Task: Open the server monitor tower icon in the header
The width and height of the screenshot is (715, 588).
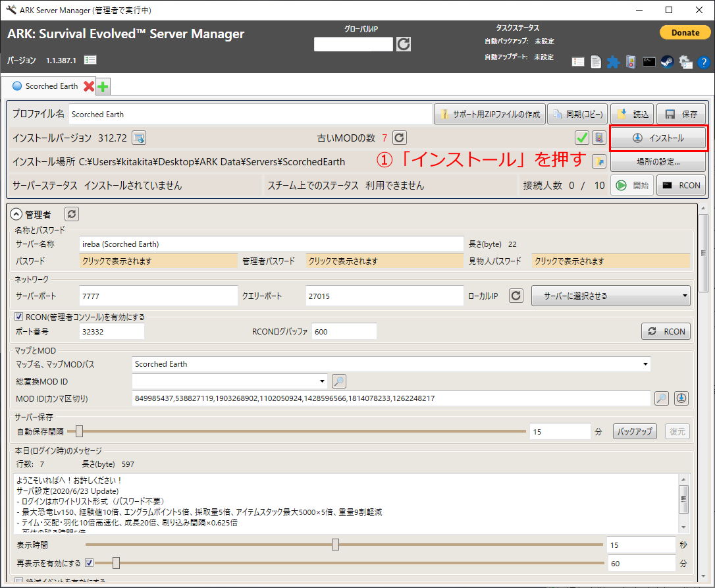Action: [631, 62]
